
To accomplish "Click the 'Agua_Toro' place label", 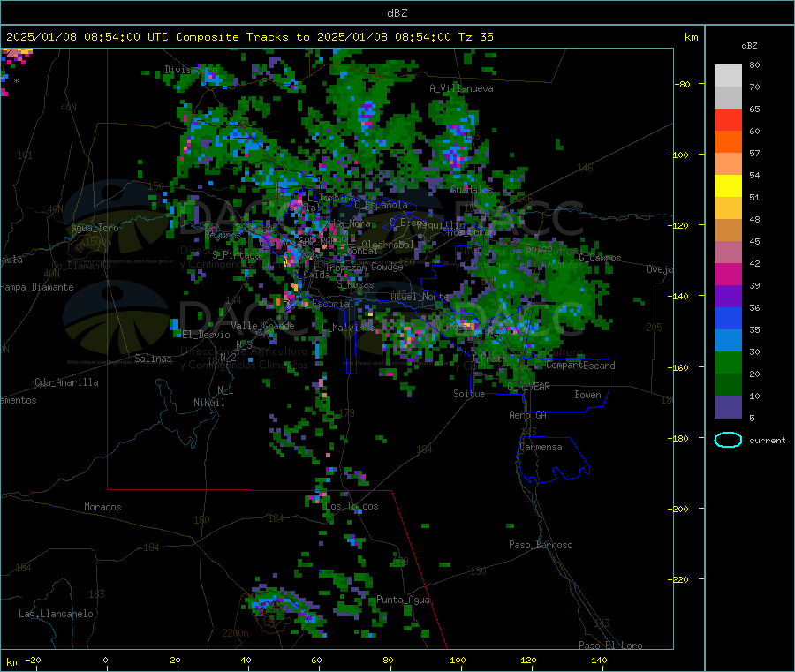I will tap(95, 228).
